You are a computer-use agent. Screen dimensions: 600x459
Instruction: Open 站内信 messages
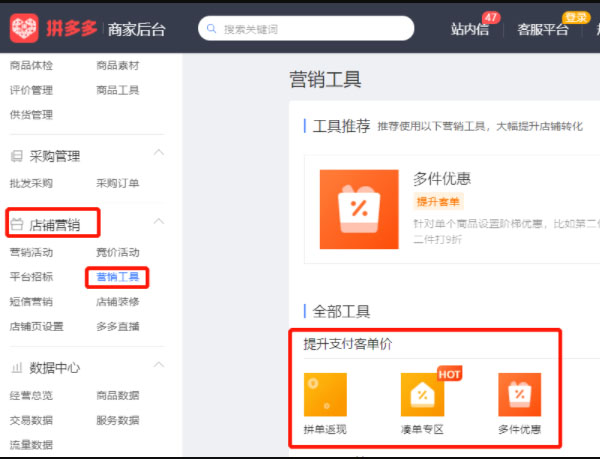tap(470, 29)
